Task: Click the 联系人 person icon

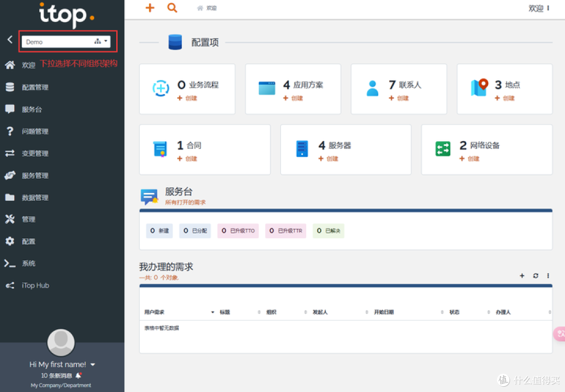Action: 372,88
